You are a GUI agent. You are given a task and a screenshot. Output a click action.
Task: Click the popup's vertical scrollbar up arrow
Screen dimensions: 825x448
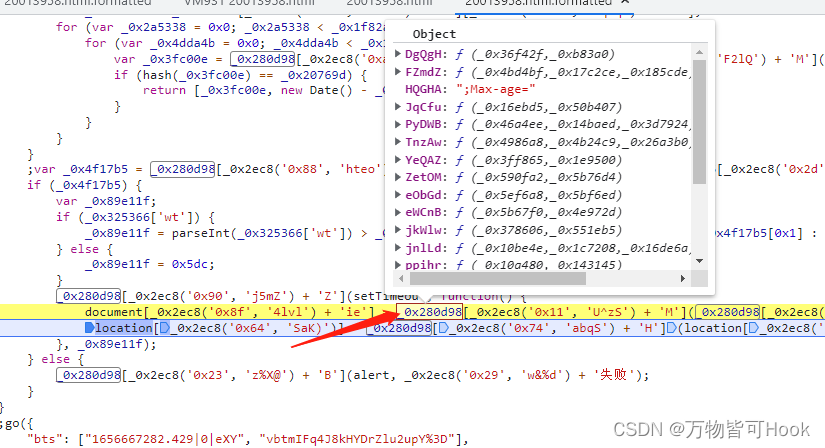coord(699,52)
